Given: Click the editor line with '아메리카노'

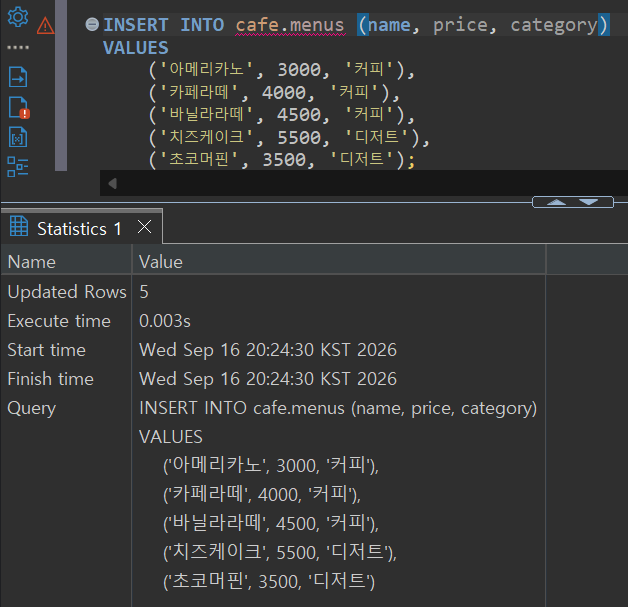Looking at the screenshot, I should point(281,70).
